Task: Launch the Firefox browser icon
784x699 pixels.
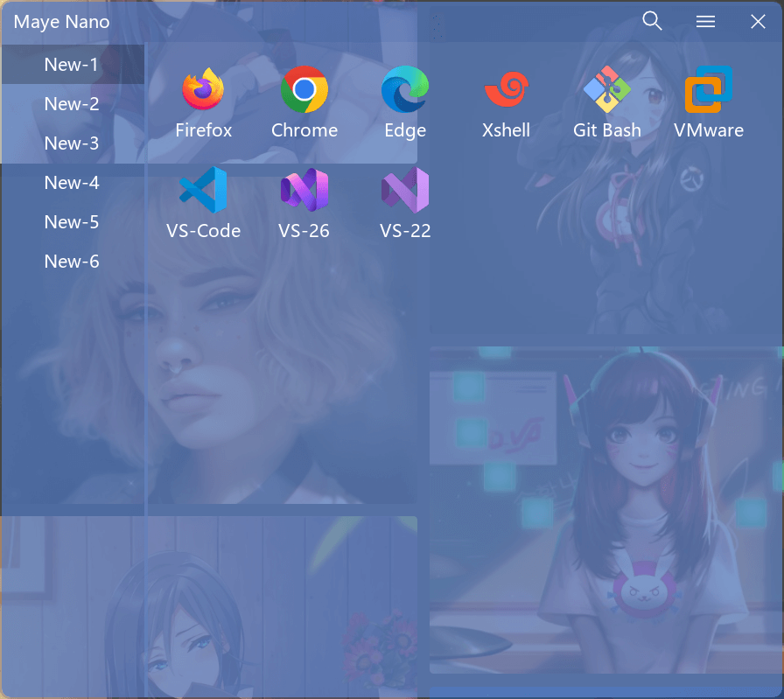Action: pos(203,90)
